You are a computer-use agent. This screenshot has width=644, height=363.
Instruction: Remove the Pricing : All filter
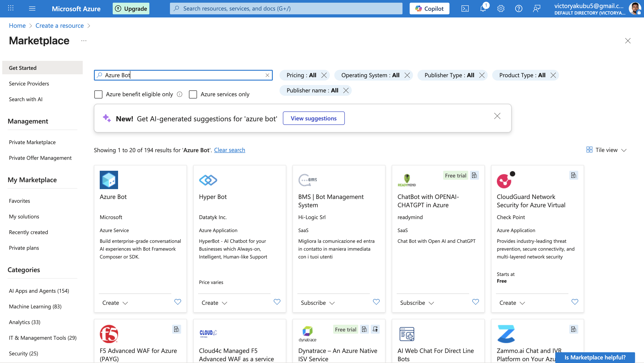(324, 75)
